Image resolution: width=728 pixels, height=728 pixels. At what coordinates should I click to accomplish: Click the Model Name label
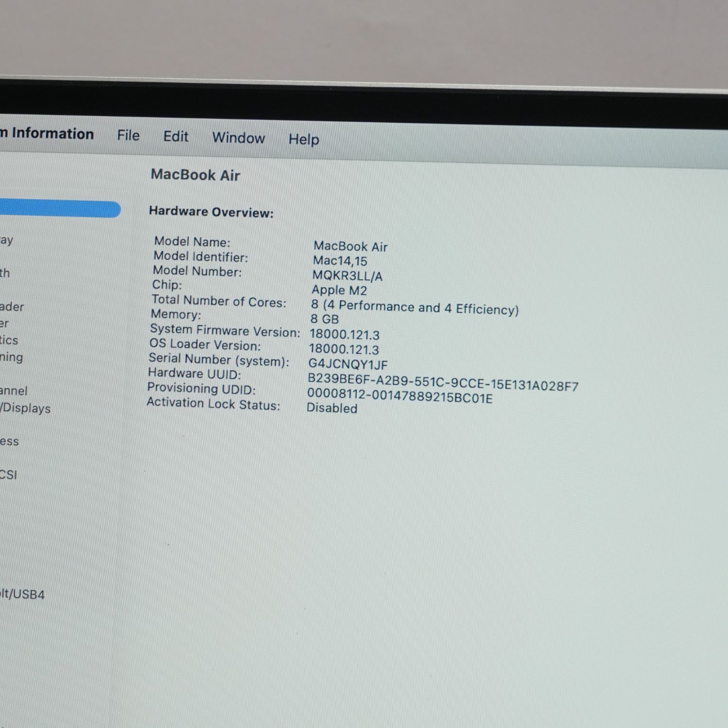[192, 242]
